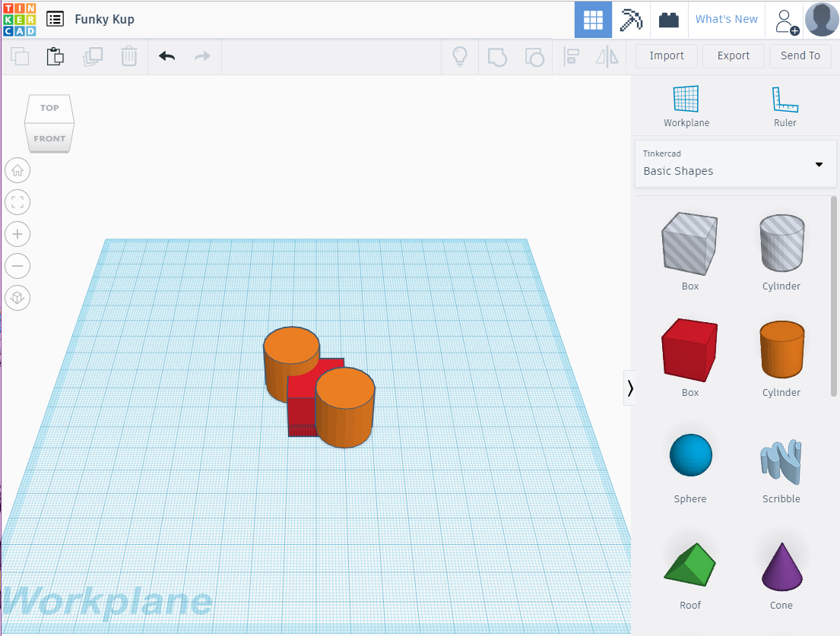Select the red box on workplane
The height and width of the screenshot is (636, 840).
point(303,396)
